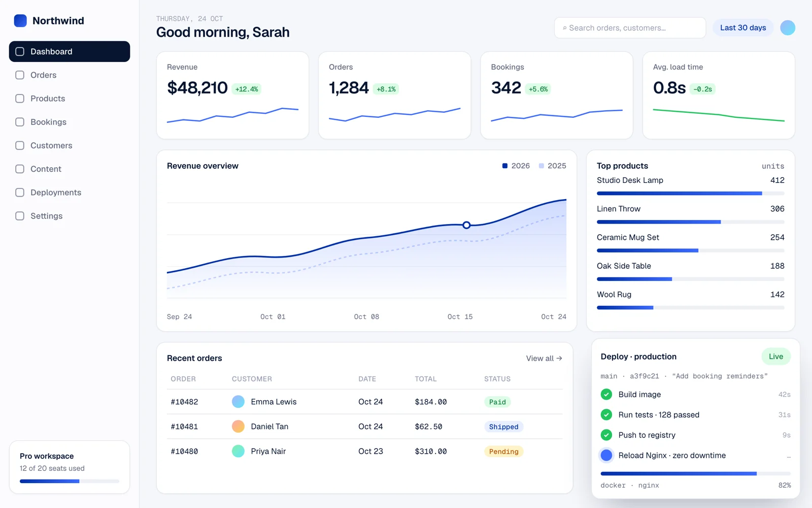
Task: Toggle the 2026 legend swatch
Action: (505, 166)
